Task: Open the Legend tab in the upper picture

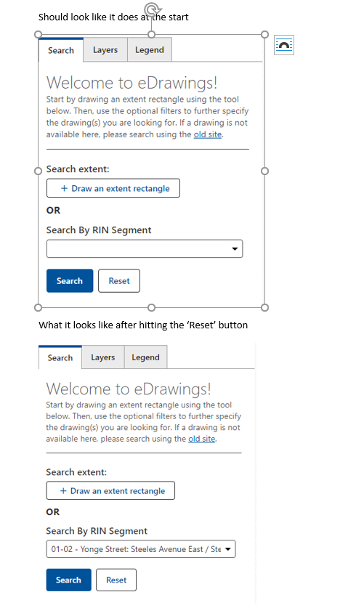Action: coord(150,50)
